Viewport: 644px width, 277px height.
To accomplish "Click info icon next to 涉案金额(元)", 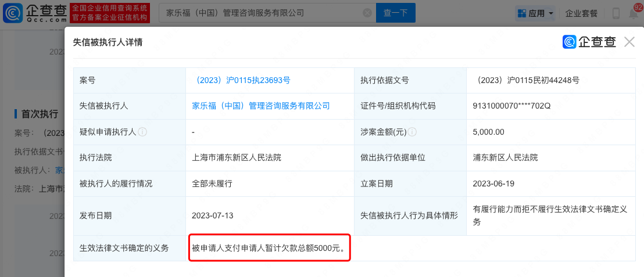I will click(412, 132).
